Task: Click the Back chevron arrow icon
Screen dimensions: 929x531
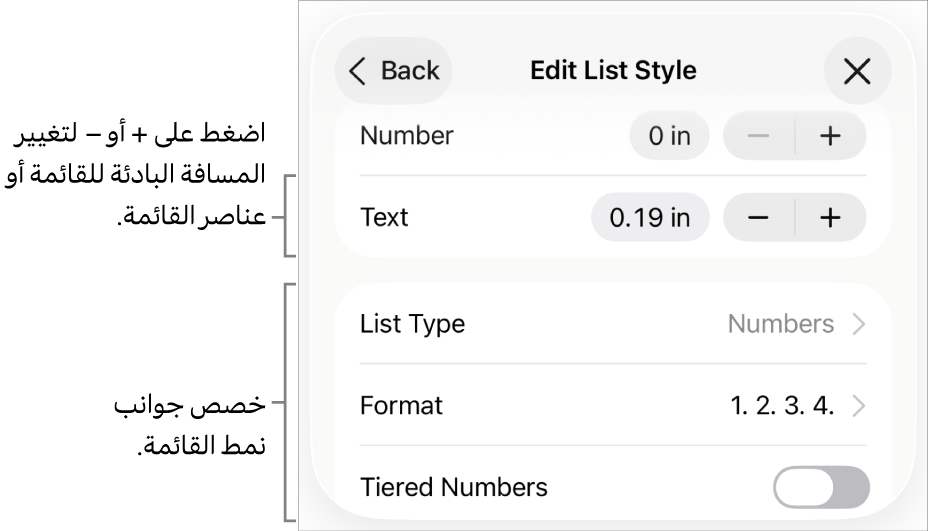Action: [x=358, y=71]
